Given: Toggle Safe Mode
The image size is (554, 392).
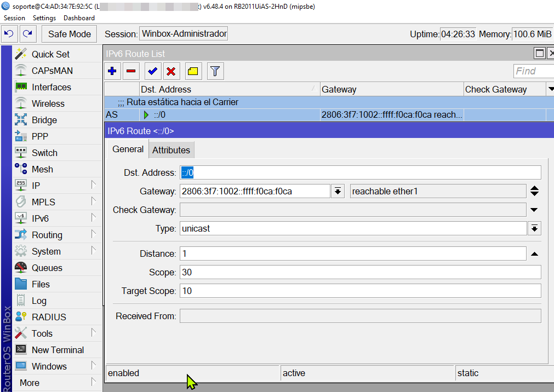Looking at the screenshot, I should [69, 34].
